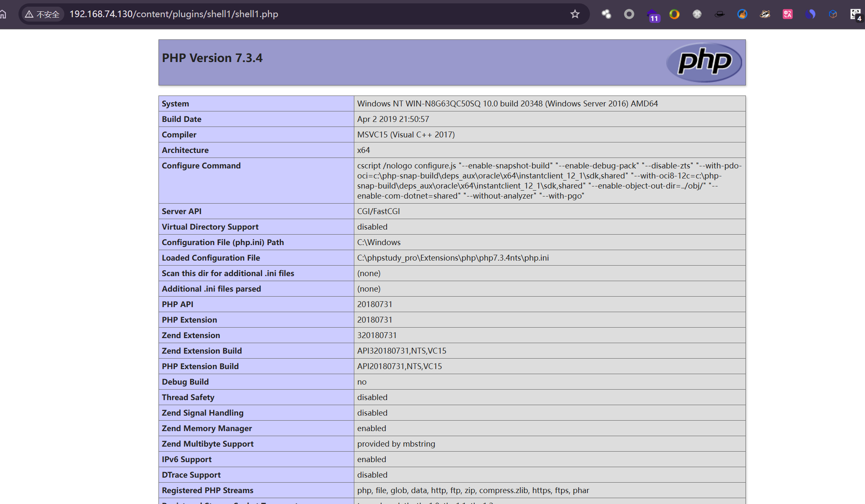Click the Privacy Badger extension icon
The image size is (865, 504).
click(765, 14)
